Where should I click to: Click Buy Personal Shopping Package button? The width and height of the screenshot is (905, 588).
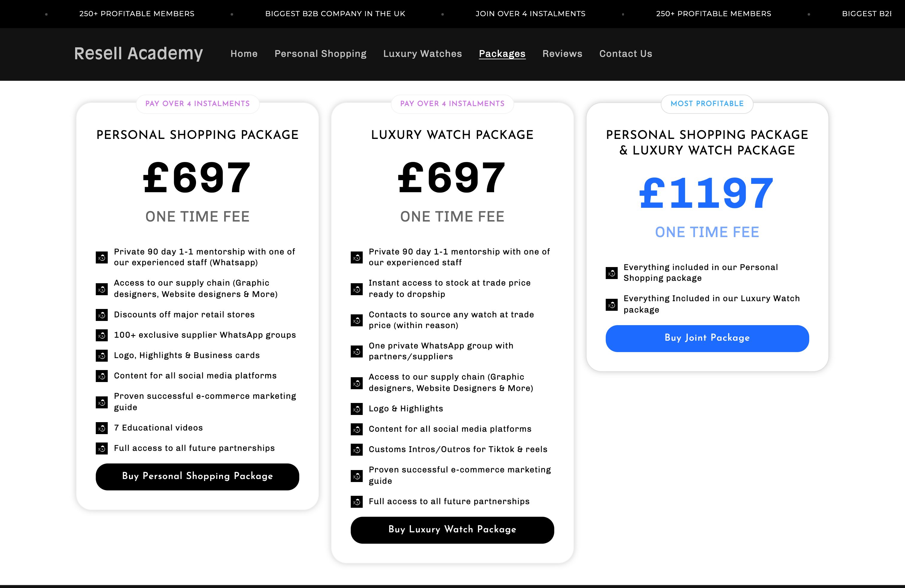point(197,477)
